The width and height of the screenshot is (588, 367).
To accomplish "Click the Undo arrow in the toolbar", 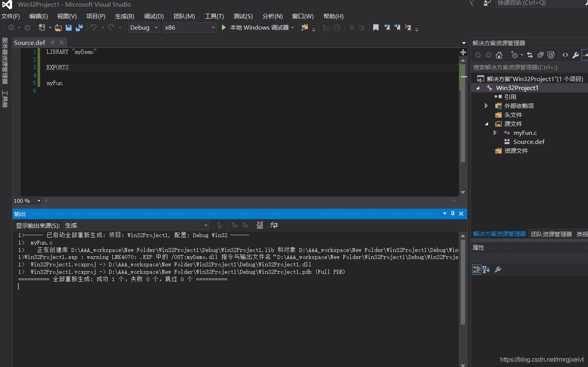I will click(94, 27).
